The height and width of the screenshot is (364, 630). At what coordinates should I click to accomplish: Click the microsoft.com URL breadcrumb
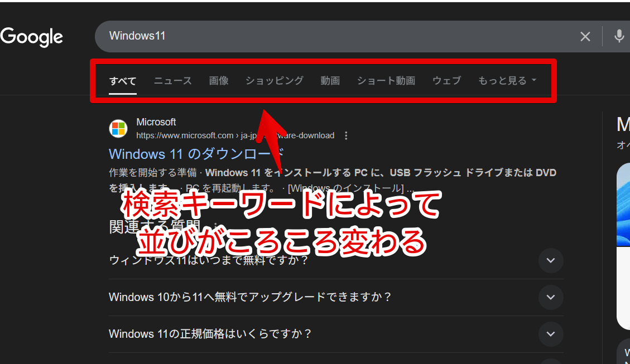coord(235,135)
